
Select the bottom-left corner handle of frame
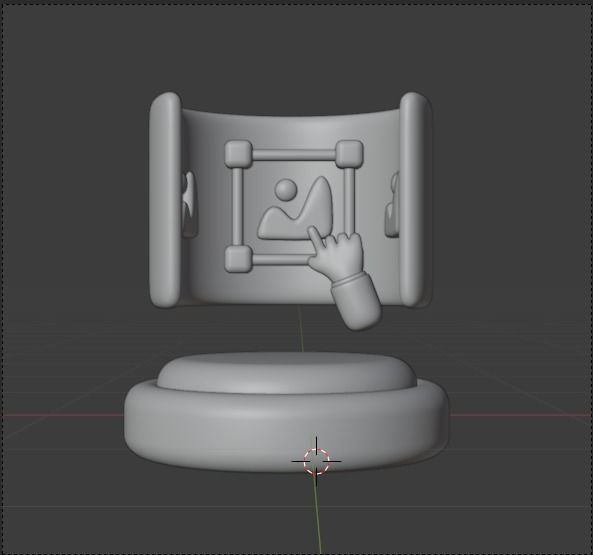click(x=239, y=258)
